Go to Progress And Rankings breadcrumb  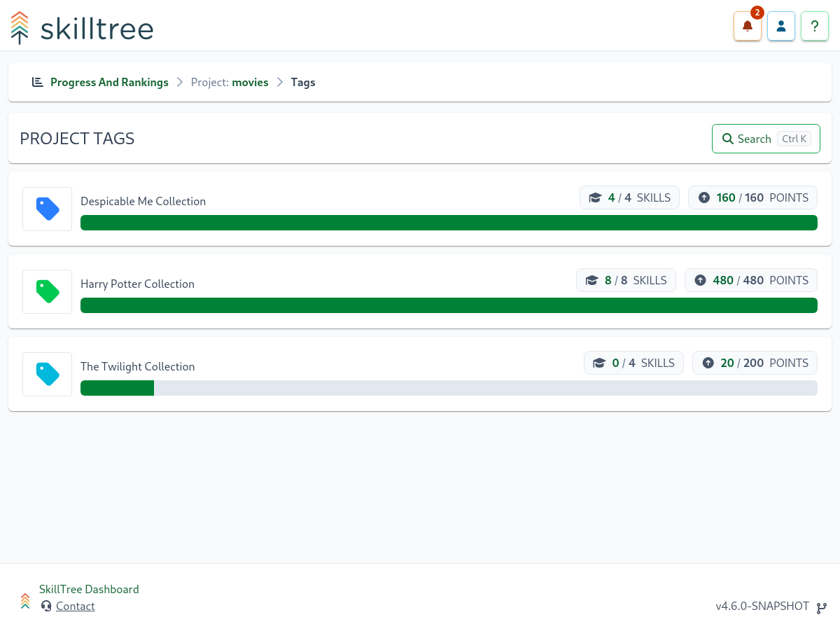[109, 83]
